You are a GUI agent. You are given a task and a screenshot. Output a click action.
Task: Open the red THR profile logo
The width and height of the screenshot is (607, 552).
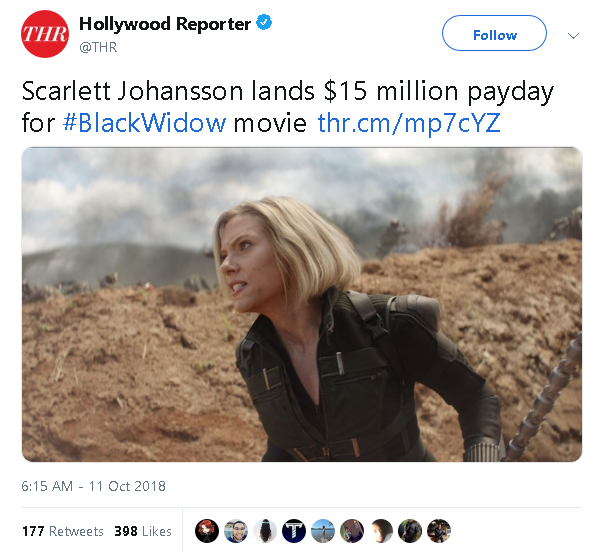pyautogui.click(x=45, y=34)
